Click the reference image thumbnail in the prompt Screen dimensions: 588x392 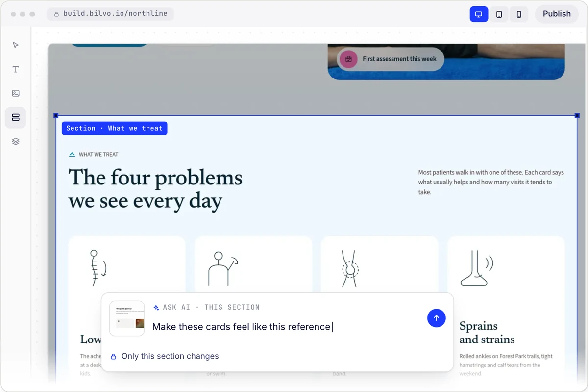[127, 318]
